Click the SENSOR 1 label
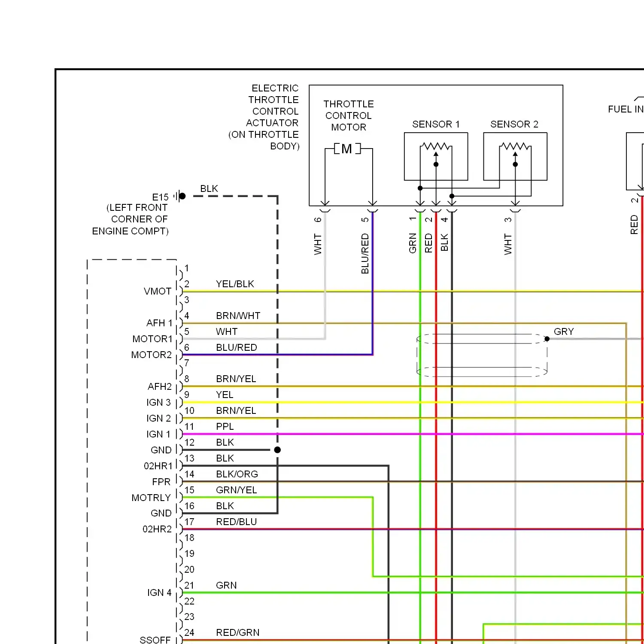Screen dimensions: 644x644 (436, 124)
